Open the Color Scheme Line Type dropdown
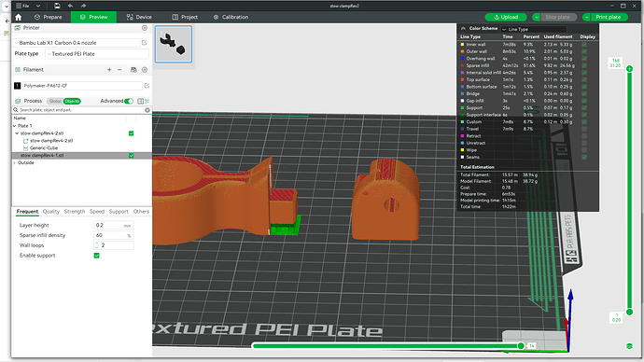This screenshot has height=362, width=644. [534, 29]
